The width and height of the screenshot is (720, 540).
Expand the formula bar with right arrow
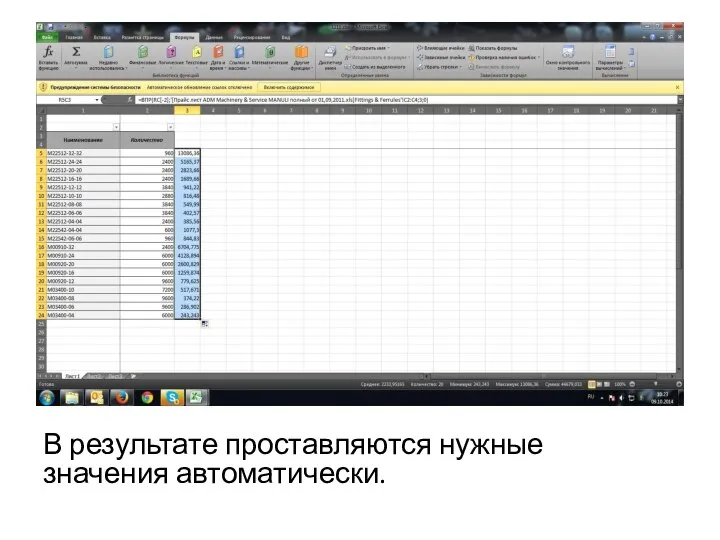point(680,100)
